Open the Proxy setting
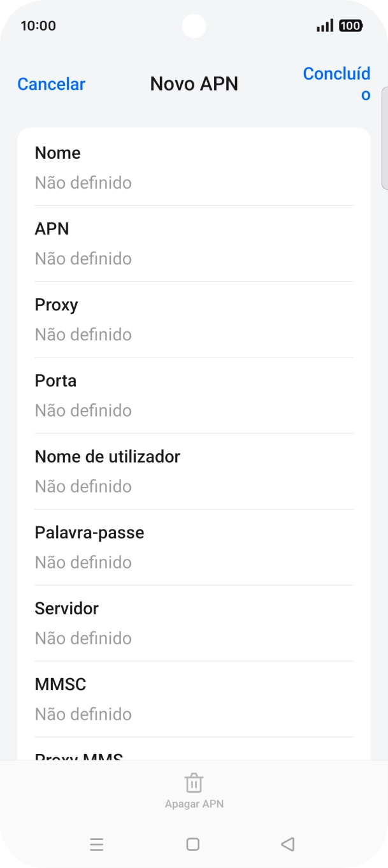The height and width of the screenshot is (868, 388). click(x=194, y=319)
